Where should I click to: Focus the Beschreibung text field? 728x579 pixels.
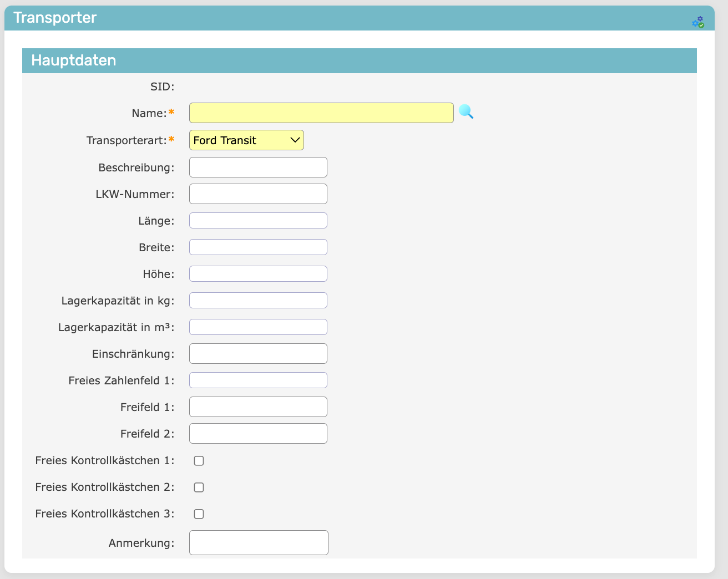pos(258,167)
